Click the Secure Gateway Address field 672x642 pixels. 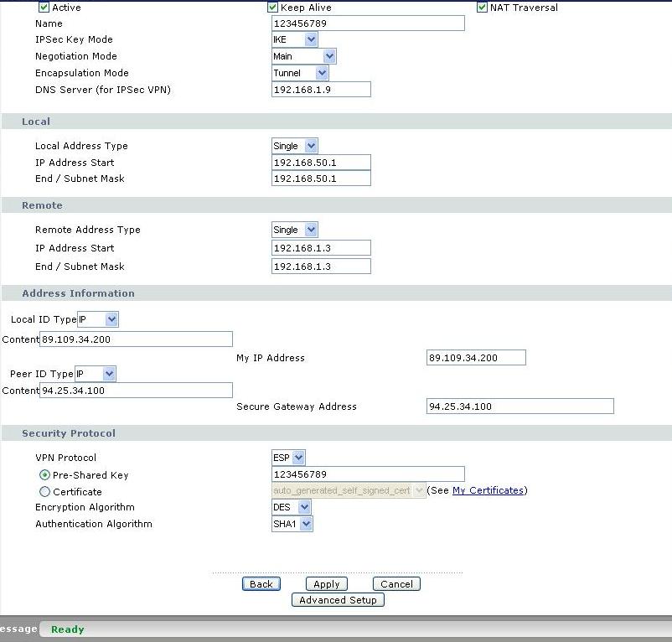[x=520, y=406]
